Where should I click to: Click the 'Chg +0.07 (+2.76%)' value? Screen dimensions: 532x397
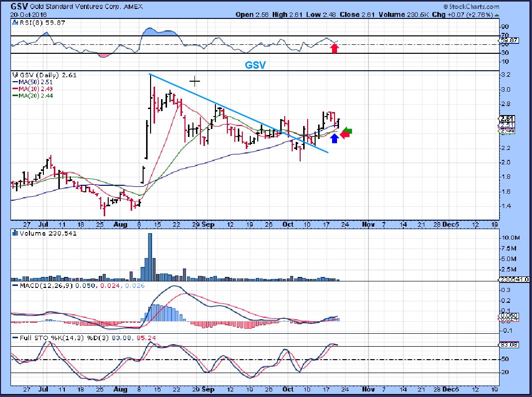tap(463, 14)
